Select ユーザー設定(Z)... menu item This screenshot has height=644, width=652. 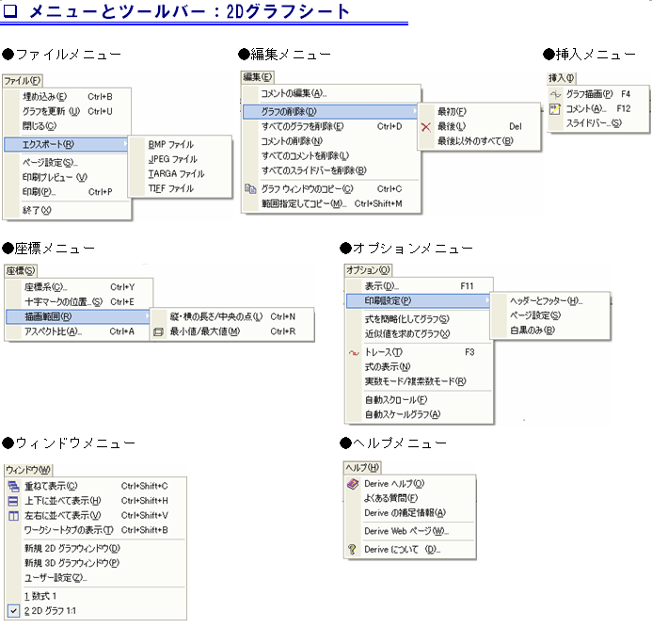[96, 578]
